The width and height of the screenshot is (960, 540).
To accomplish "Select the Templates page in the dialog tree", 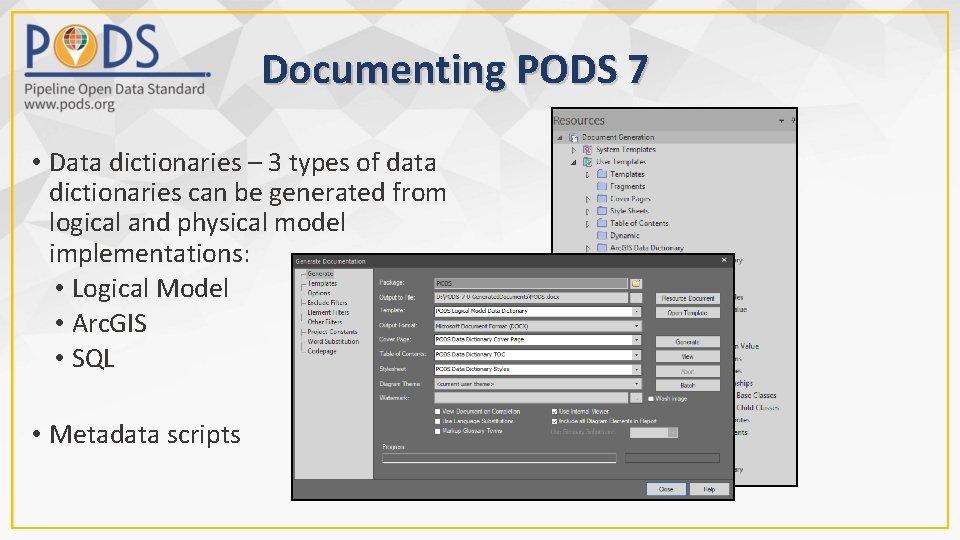I will (x=322, y=283).
